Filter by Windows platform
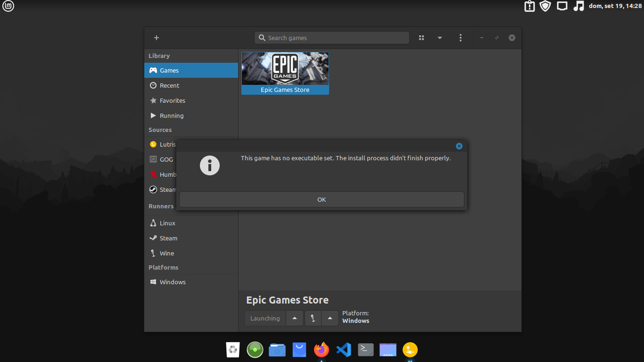 click(191, 282)
